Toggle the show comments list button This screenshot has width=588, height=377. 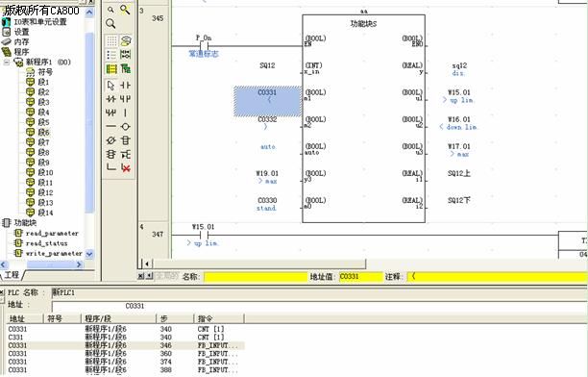click(111, 55)
